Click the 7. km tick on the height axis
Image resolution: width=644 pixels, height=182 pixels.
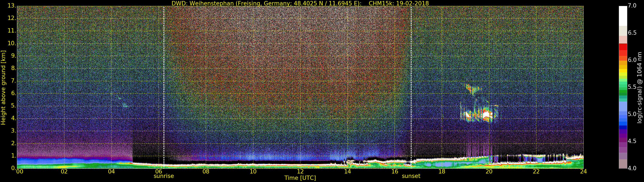[14, 81]
